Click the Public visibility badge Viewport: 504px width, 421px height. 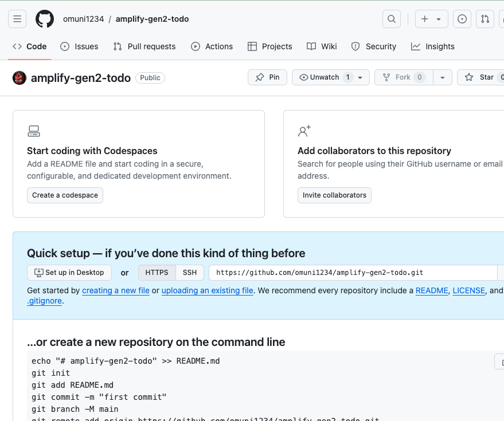click(150, 78)
